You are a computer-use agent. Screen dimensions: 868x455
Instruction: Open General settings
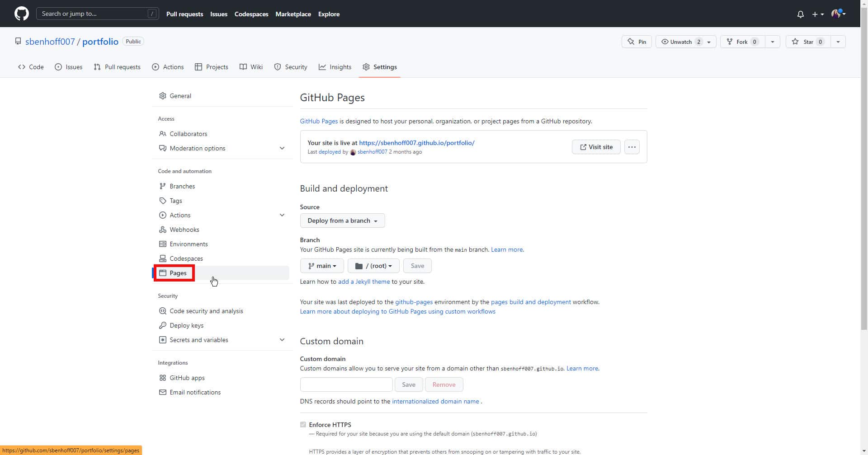click(222, 96)
